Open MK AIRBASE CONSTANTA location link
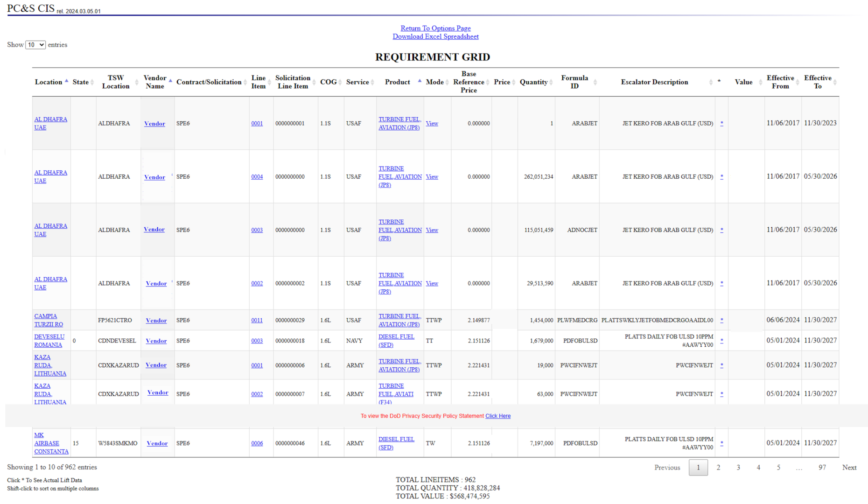Screen dimensions: 868x504 click(x=51, y=443)
